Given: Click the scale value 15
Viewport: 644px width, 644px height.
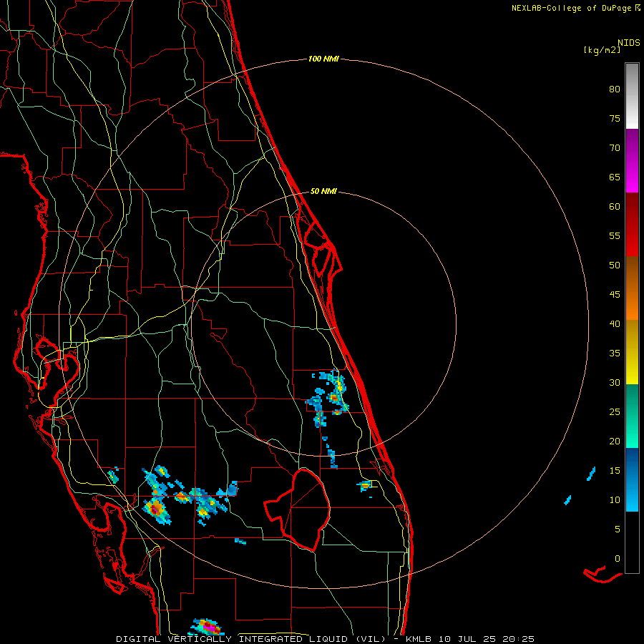Looking at the screenshot, I should [x=615, y=471].
